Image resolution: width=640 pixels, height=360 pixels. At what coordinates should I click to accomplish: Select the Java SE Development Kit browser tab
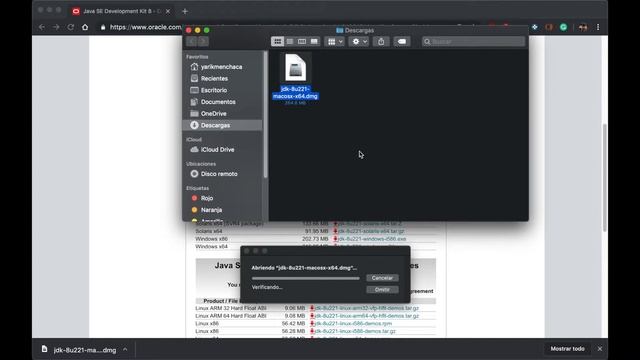point(121,11)
